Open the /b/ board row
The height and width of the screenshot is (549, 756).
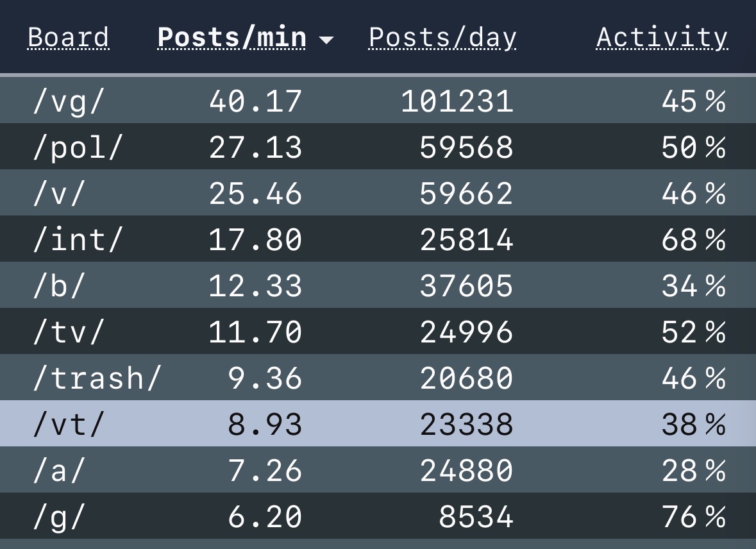pos(378,285)
